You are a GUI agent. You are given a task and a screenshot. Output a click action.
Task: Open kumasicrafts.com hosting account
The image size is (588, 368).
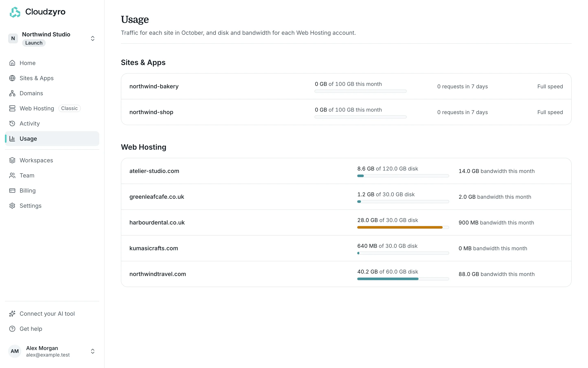[346, 248]
